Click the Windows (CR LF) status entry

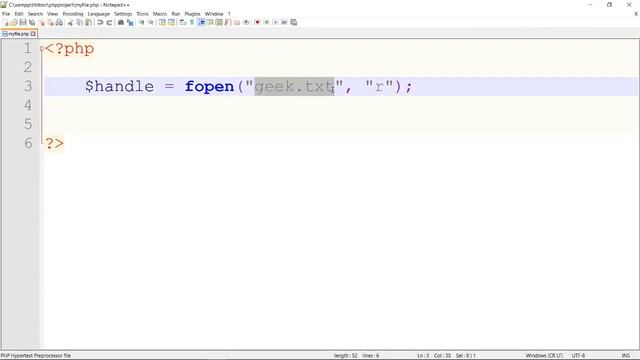click(544, 356)
